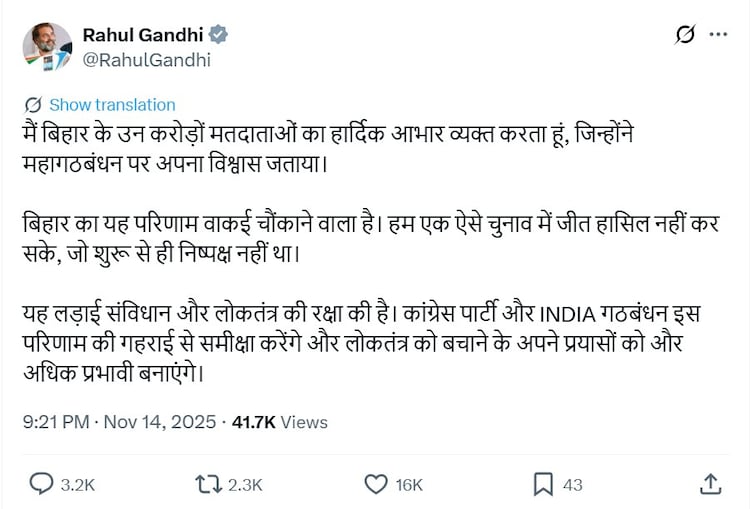750x509 pixels.
Task: Click the blue verified badge
Action: tap(219, 34)
